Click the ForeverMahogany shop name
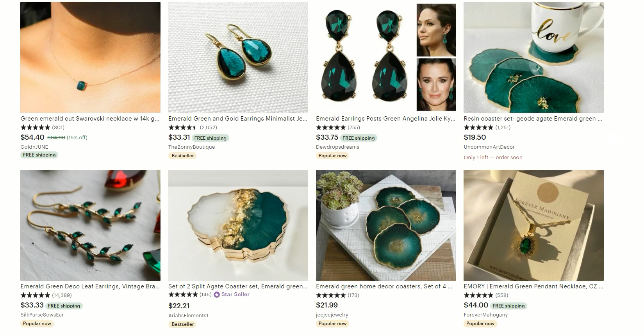 point(486,315)
